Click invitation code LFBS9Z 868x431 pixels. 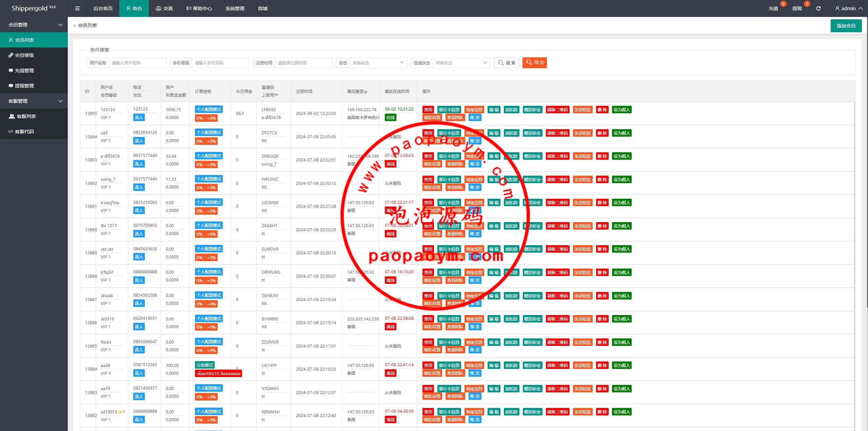pos(269,110)
